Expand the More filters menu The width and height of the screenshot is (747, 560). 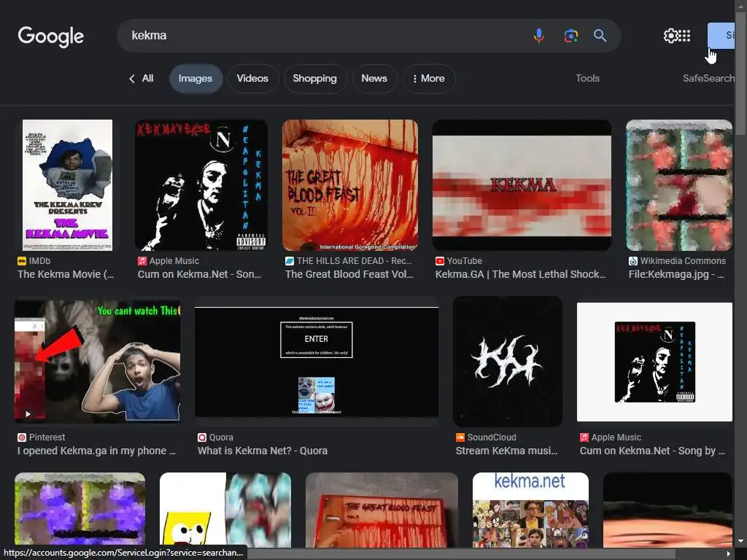pos(429,79)
